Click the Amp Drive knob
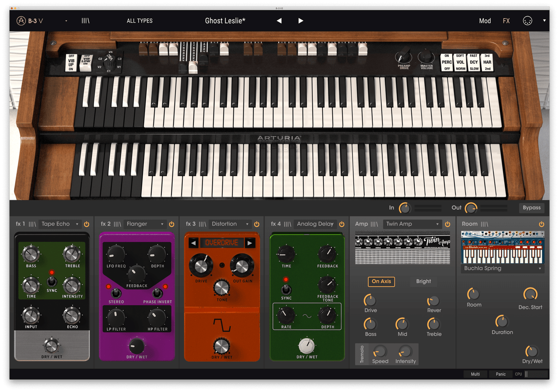Screen dimensions: 559x392 pos(370,300)
